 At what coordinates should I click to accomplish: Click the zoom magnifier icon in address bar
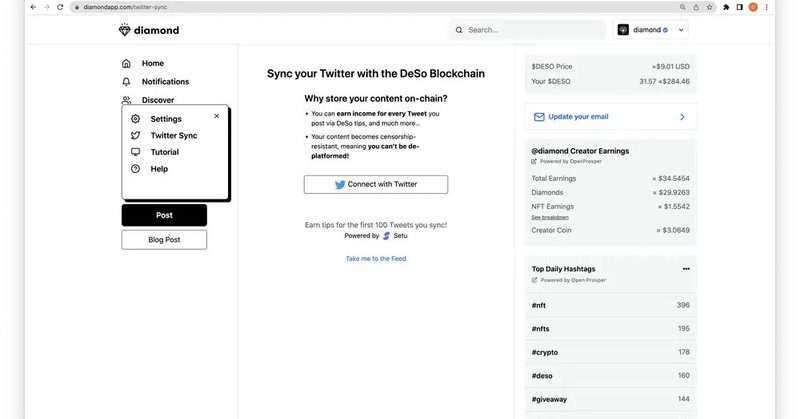683,7
